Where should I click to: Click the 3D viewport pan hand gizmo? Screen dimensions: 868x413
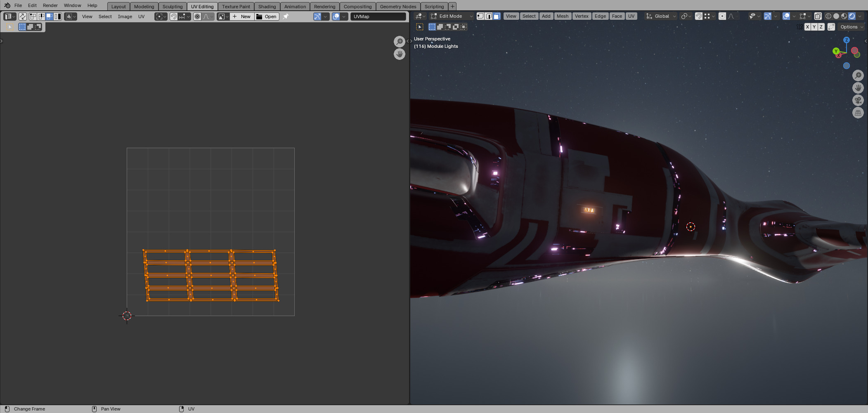pos(858,88)
